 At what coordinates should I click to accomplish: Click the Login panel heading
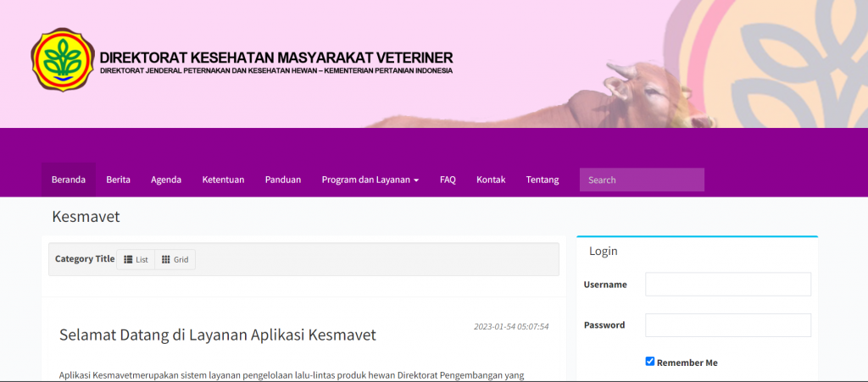tap(604, 251)
